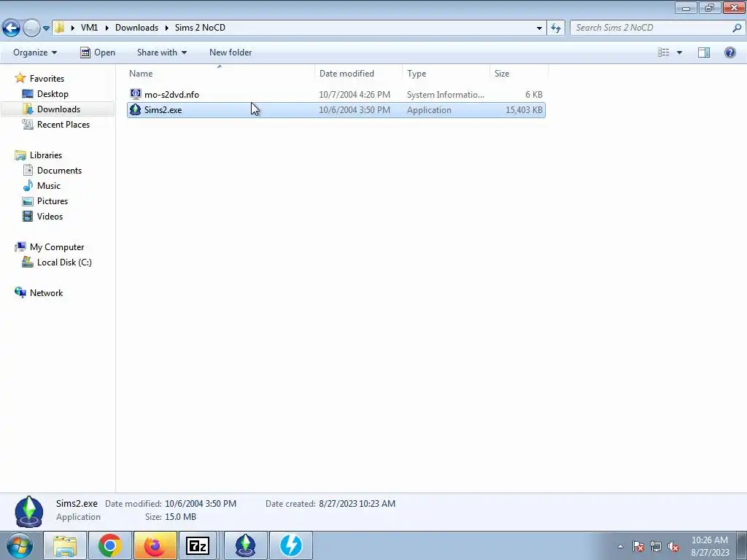Screen dimensions: 747x560
Task: Open Help with the question mark icon
Action: coord(729,52)
